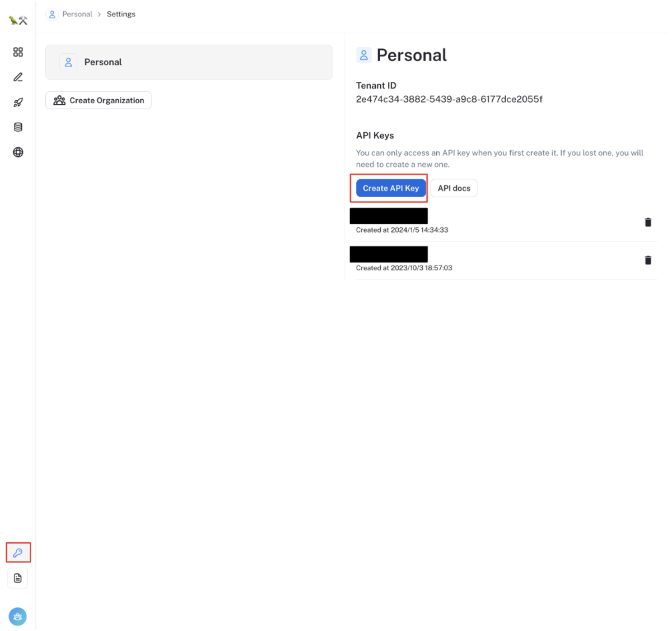Open the pencil annotation icon in sidebar
The height and width of the screenshot is (631, 672).
tap(18, 77)
